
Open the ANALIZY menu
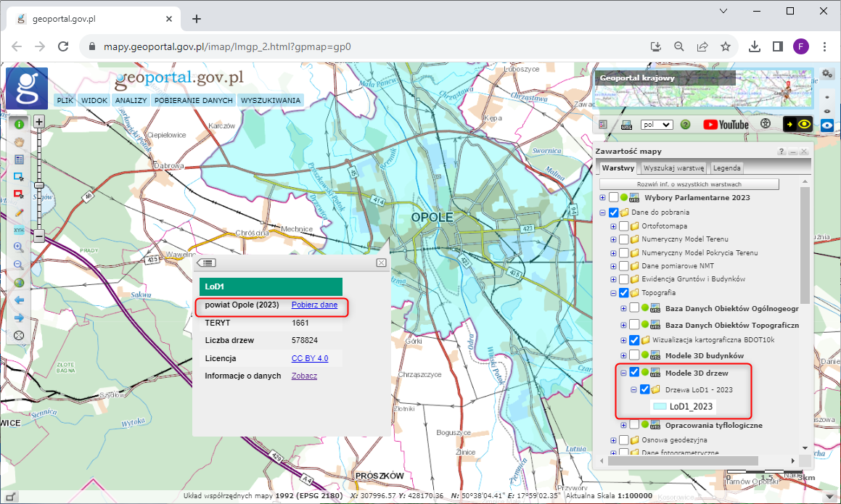[x=131, y=101]
